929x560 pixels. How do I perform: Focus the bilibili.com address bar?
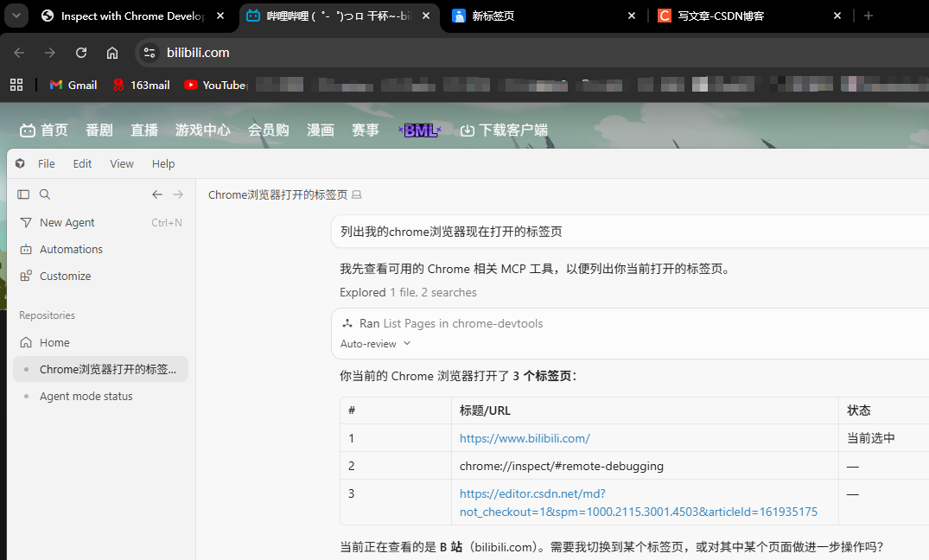[533, 53]
